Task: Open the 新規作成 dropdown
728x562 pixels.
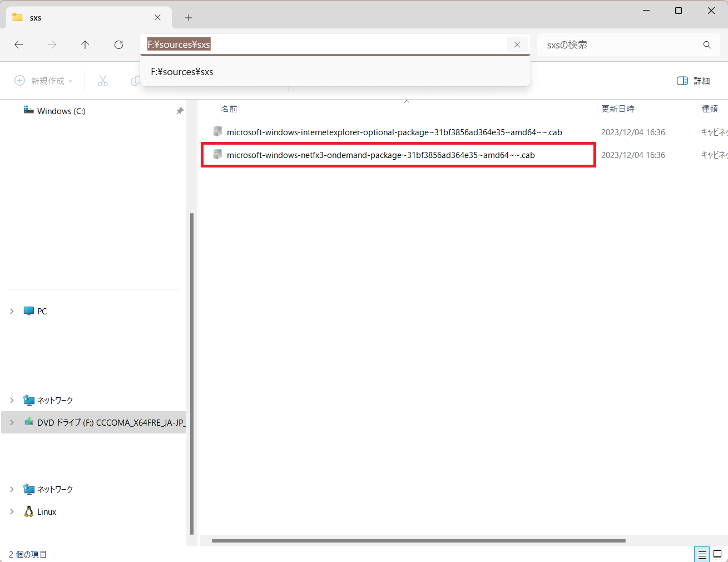Action: [44, 81]
